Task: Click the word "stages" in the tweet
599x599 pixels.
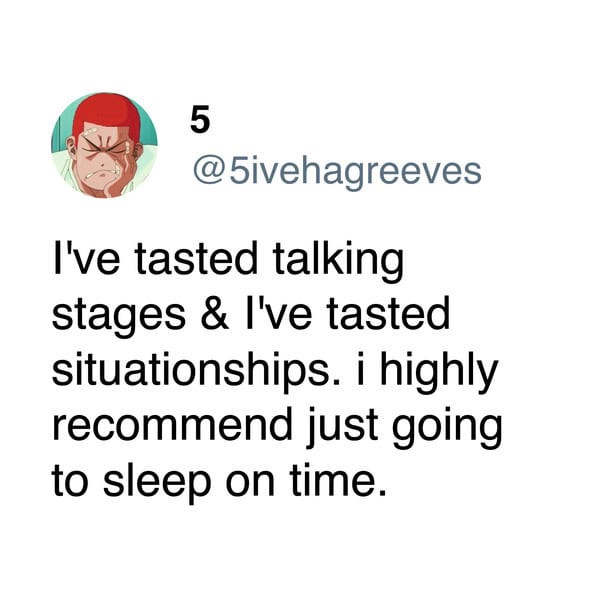Action: 119,318
